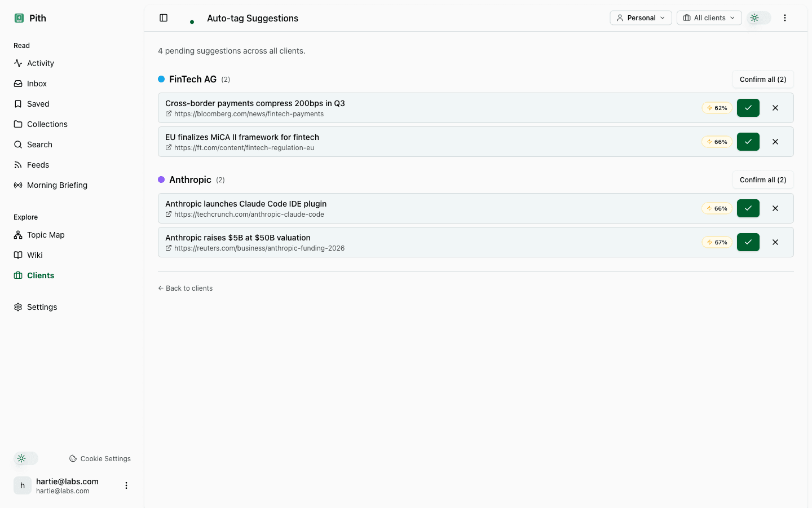Click the 66% badge on MiCA II row
Screen dimensions: 812x508
(717, 142)
